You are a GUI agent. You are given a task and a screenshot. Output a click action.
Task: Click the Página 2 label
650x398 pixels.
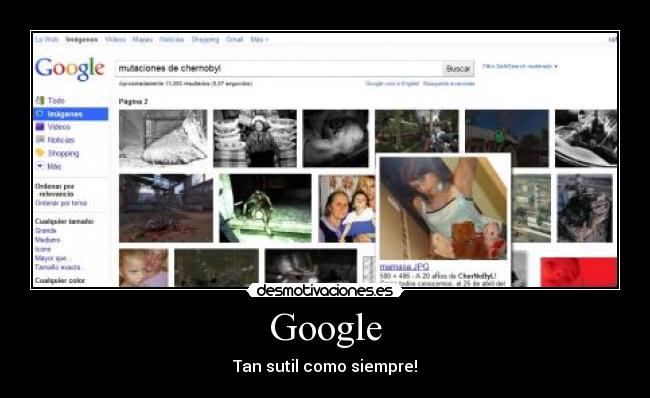click(133, 102)
